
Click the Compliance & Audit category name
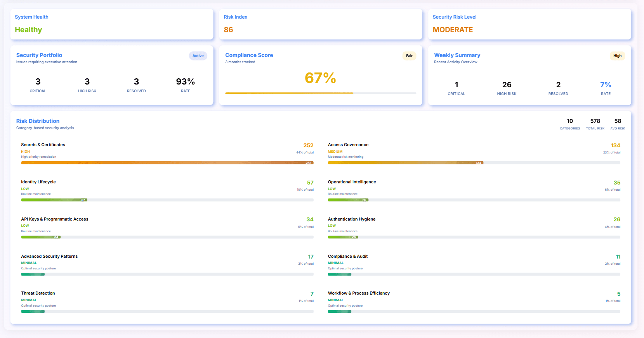tap(348, 256)
